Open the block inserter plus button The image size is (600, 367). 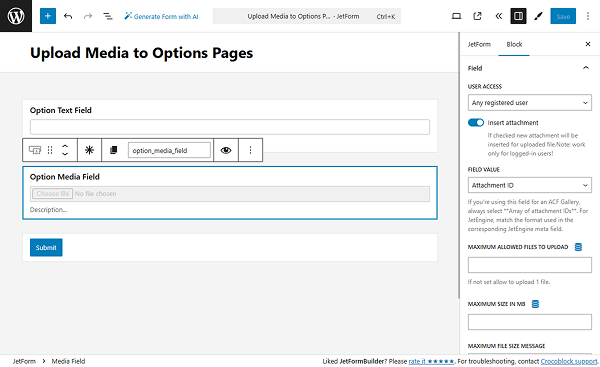(x=48, y=16)
